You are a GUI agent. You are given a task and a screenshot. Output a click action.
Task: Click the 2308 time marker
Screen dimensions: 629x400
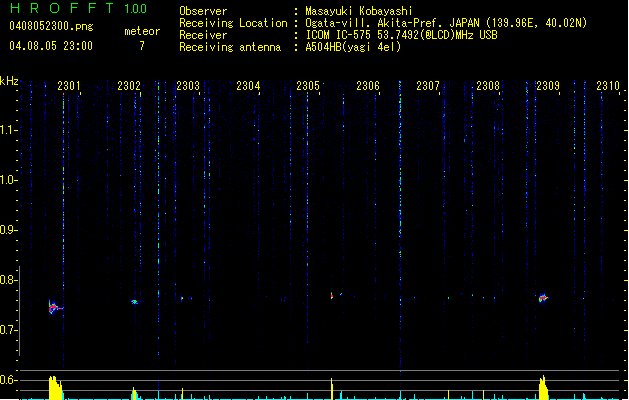488,86
